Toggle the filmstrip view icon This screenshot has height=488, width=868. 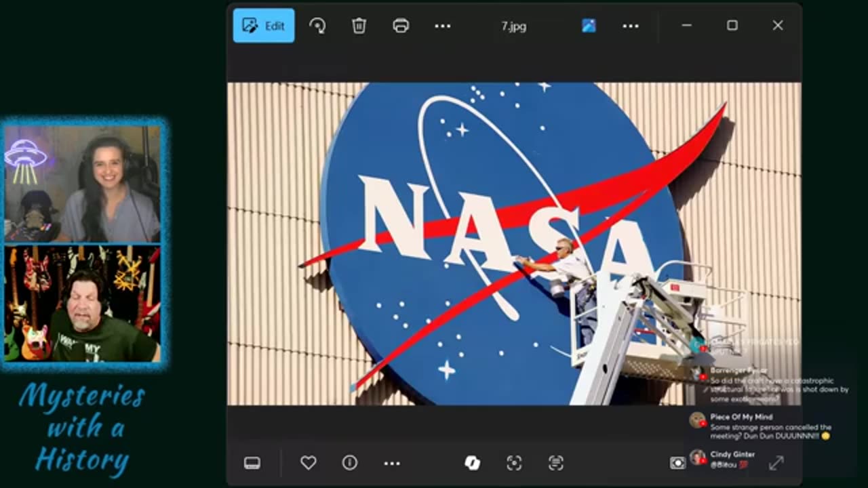point(252,463)
